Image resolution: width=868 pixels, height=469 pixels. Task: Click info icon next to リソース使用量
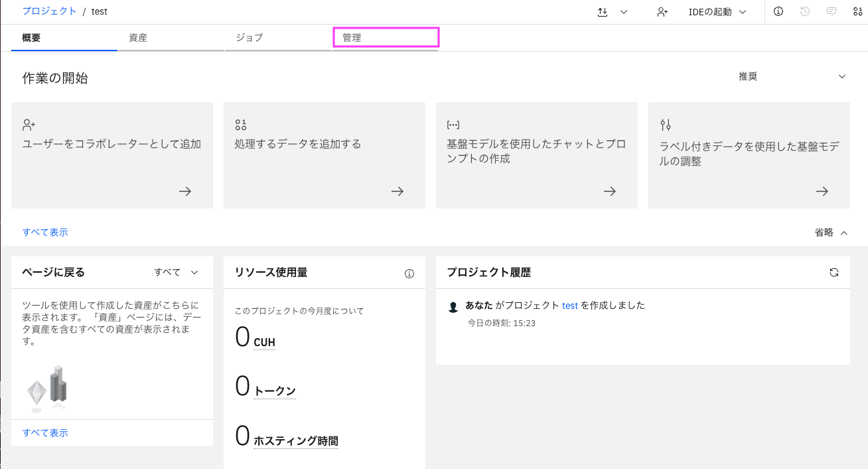pos(409,274)
